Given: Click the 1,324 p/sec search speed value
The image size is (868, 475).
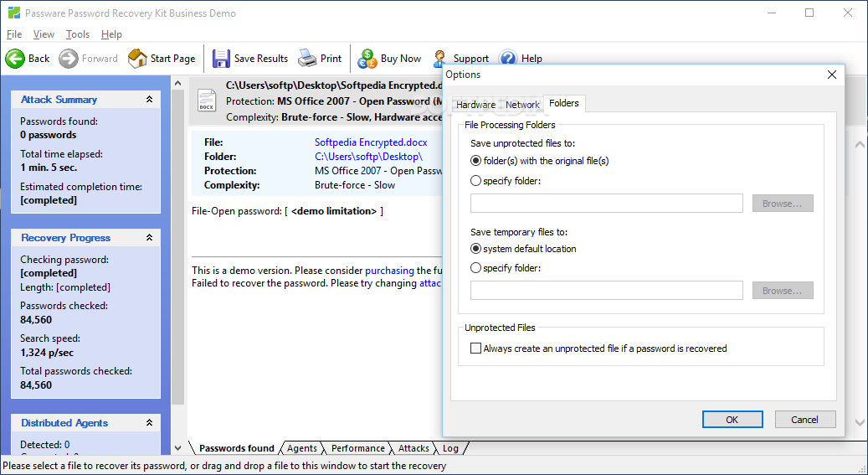Looking at the screenshot, I should (x=47, y=353).
